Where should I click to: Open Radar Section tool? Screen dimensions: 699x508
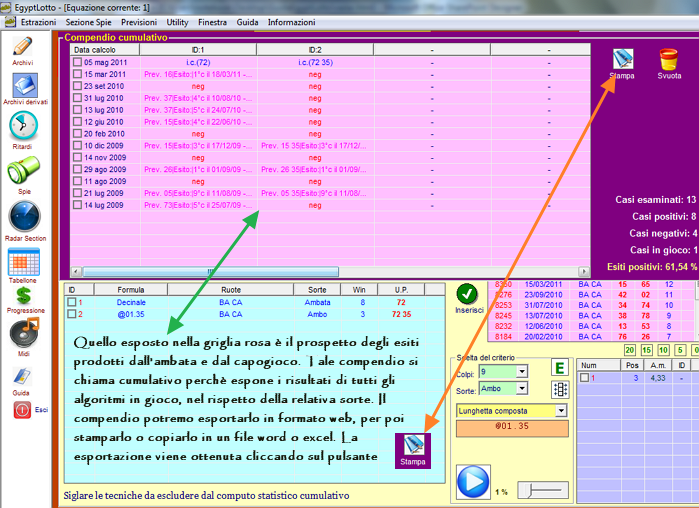point(25,216)
